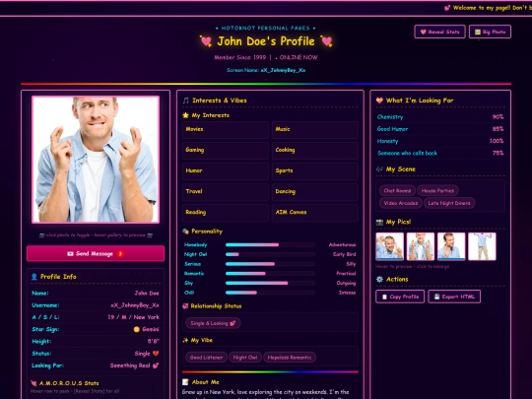
Task: Click the Video Arcades scene tag
Action: coord(401,203)
